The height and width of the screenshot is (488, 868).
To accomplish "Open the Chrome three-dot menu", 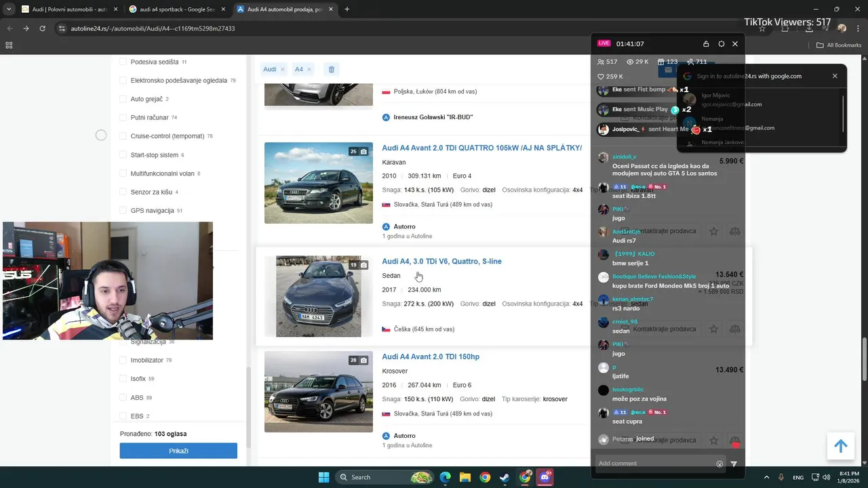I will point(857,28).
